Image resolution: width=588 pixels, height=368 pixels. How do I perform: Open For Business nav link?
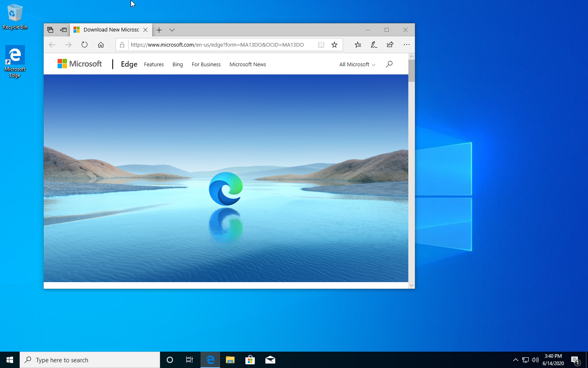206,65
